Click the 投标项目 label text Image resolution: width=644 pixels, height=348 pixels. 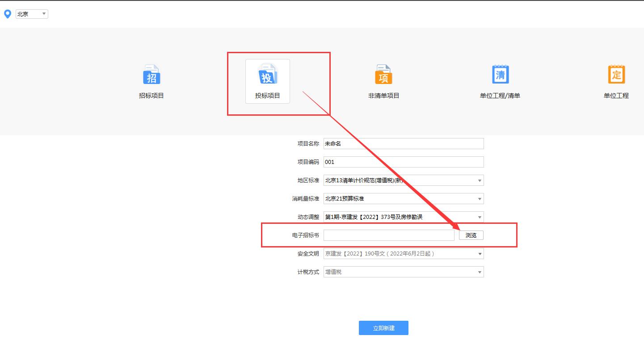point(268,96)
